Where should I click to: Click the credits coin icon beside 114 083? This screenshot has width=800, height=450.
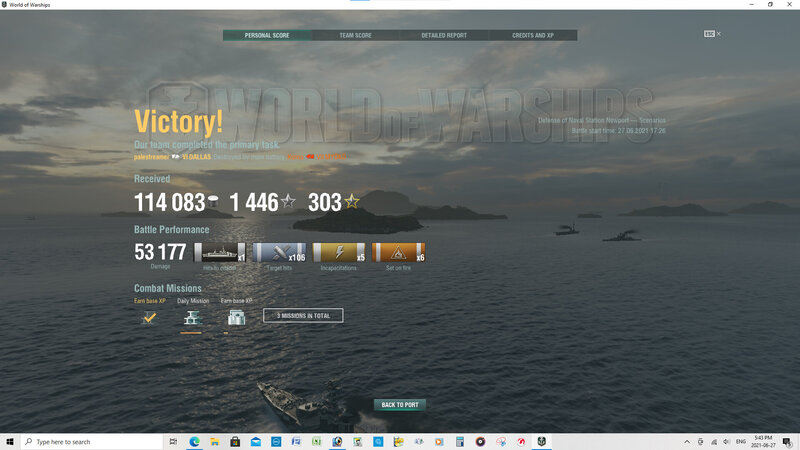click(213, 202)
